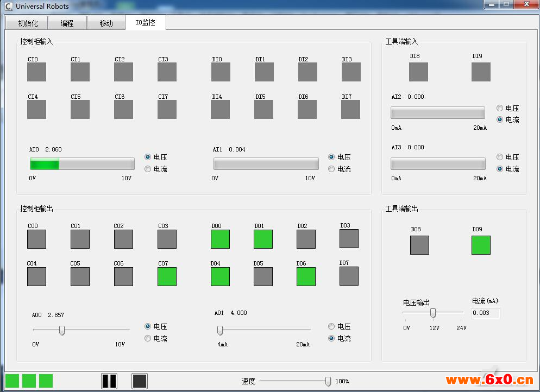The height and width of the screenshot is (392, 540).
Task: Click the CI0 input indicator
Action: click(36, 72)
